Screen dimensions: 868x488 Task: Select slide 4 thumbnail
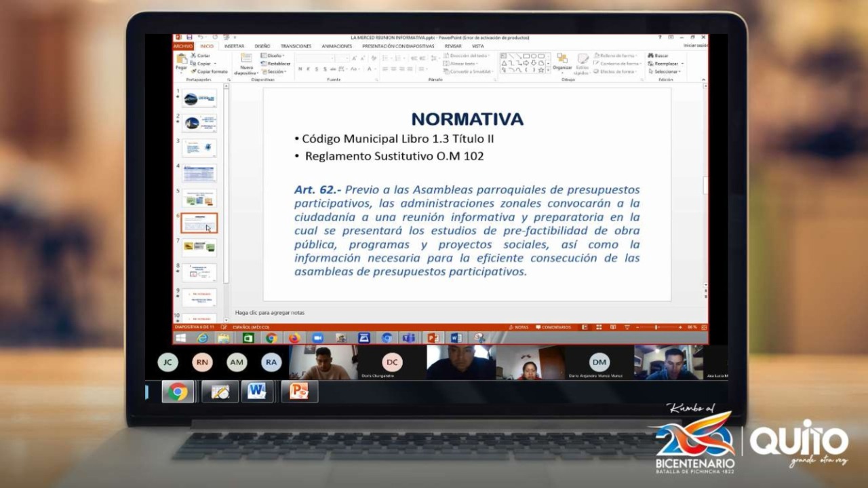click(199, 172)
